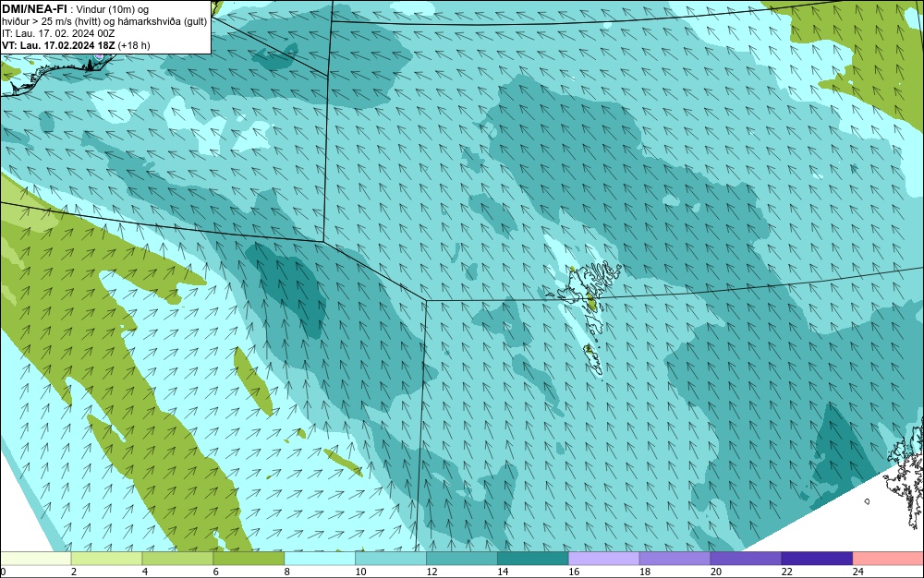Click the "IT: Lau. 17. 02. 2024 00Z" line

coord(58,33)
